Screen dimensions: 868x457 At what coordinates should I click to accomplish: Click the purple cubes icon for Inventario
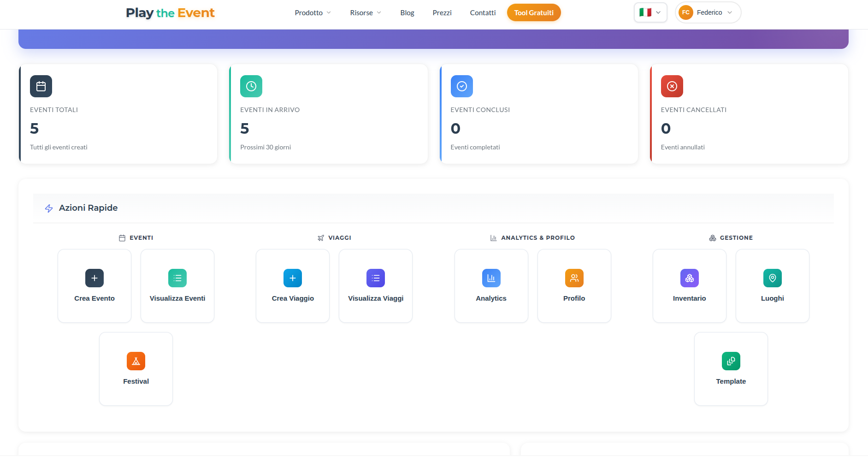[x=690, y=278]
